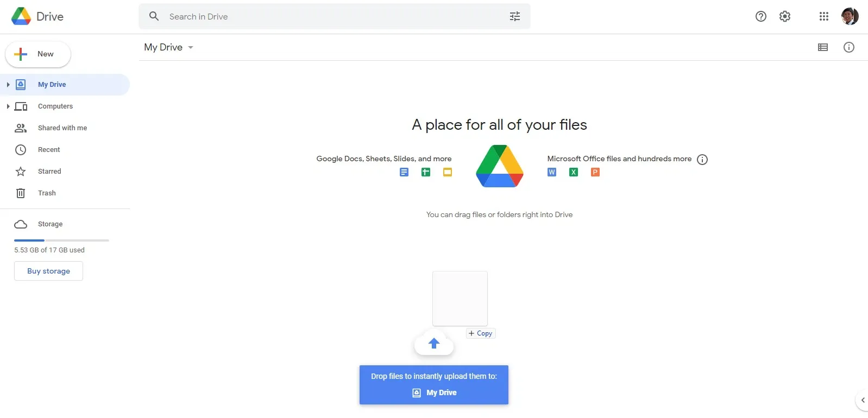Click the upload arrow cloud icon
This screenshot has height=418, width=868.
434,343
